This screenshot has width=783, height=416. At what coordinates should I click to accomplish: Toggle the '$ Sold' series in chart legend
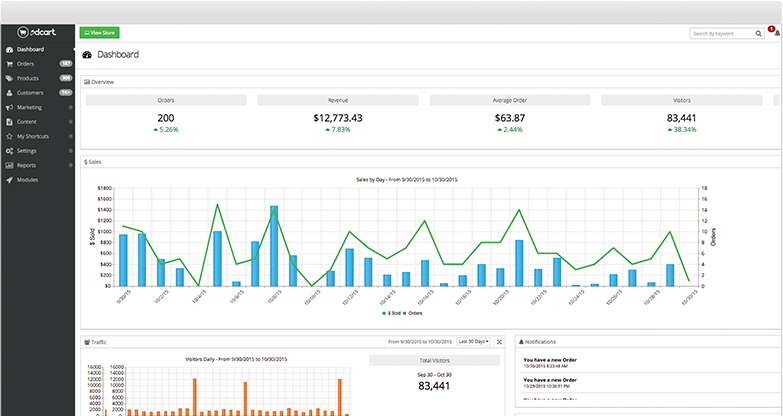392,313
